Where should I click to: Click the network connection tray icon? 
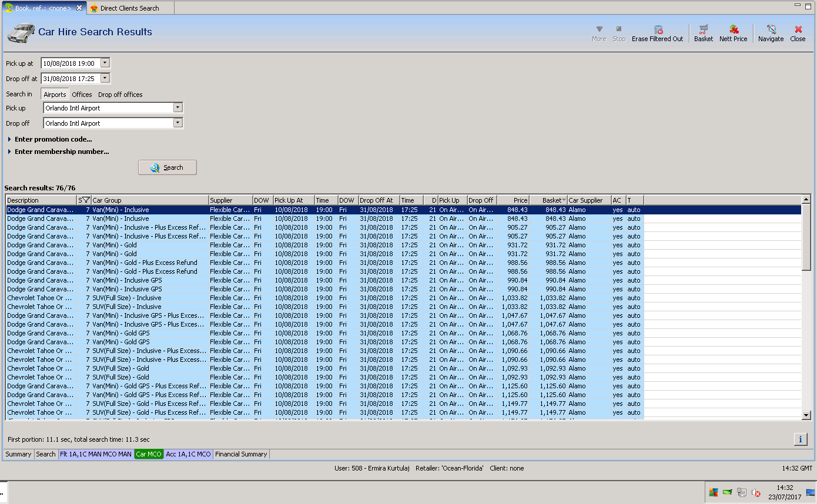click(x=742, y=493)
